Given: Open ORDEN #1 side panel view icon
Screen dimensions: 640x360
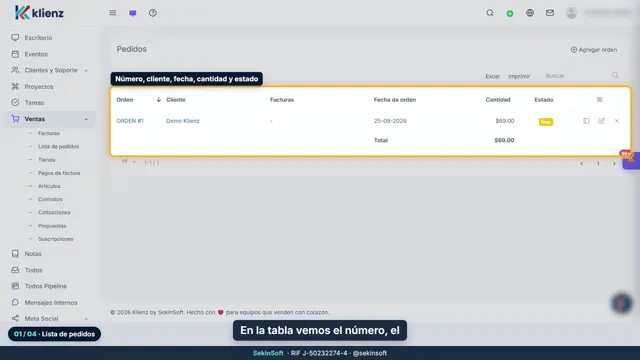Looking at the screenshot, I should click(x=586, y=121).
